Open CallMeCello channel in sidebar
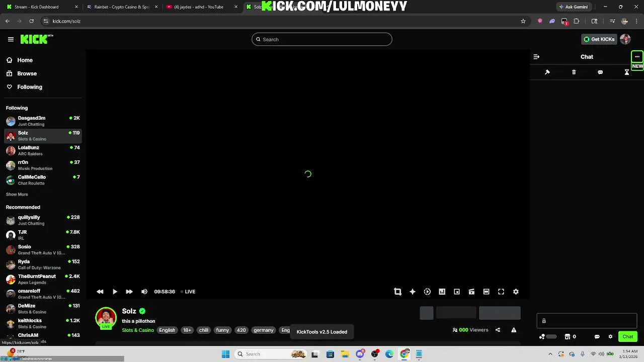Viewport: 644px width, 362px height. coord(43,180)
